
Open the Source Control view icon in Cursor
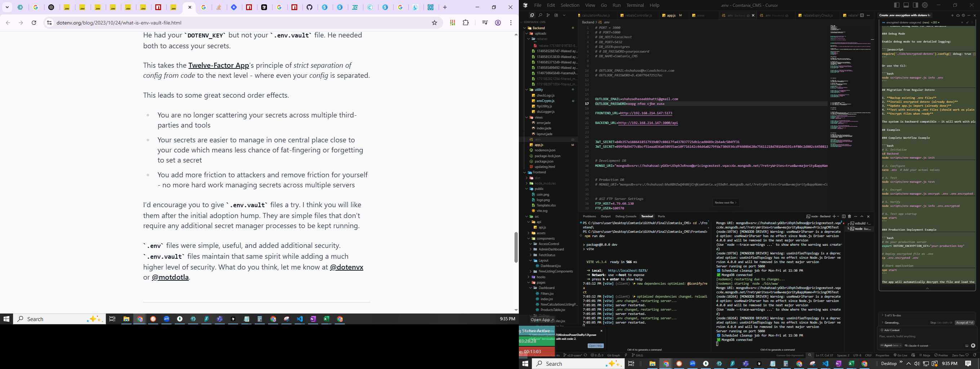(x=548, y=15)
